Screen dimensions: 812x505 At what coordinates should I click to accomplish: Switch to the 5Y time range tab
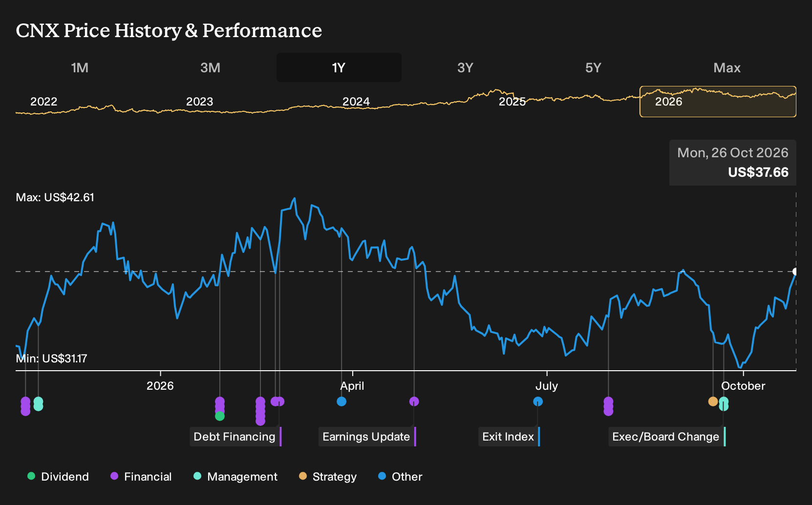click(x=593, y=67)
